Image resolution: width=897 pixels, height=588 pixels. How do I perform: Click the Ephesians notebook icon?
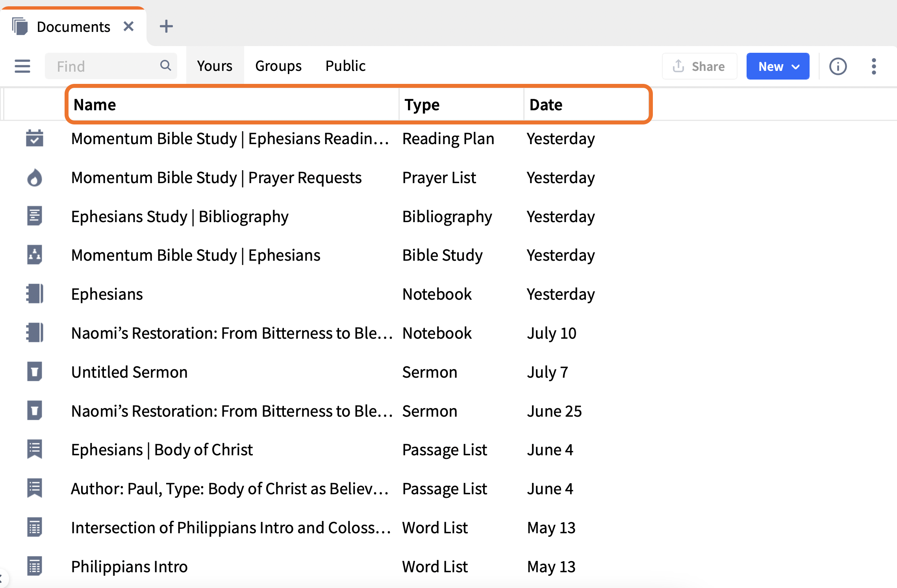(35, 294)
